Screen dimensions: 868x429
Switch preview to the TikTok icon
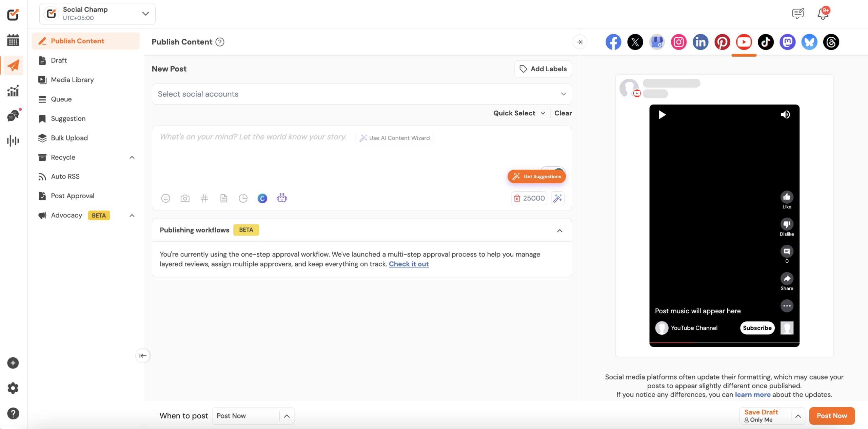pyautogui.click(x=766, y=42)
